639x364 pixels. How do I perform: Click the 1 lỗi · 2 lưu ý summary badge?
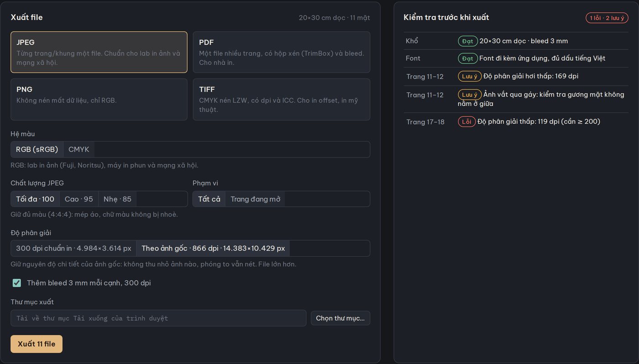607,18
